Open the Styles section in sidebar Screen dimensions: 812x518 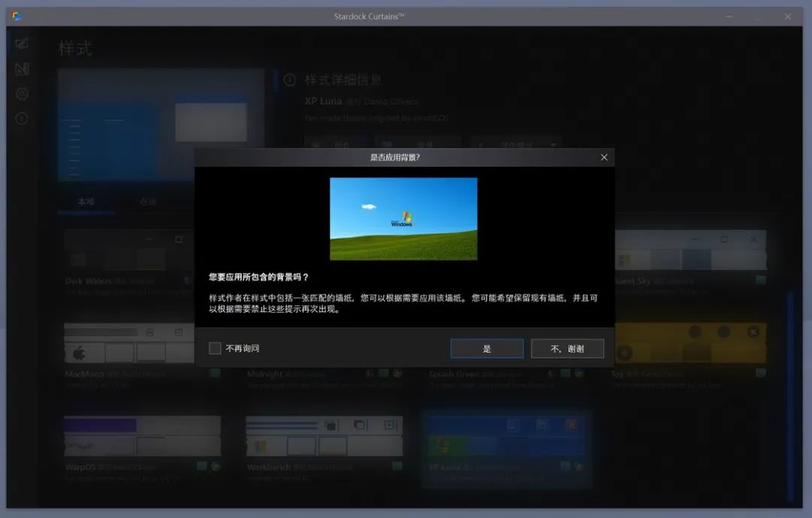point(22,44)
